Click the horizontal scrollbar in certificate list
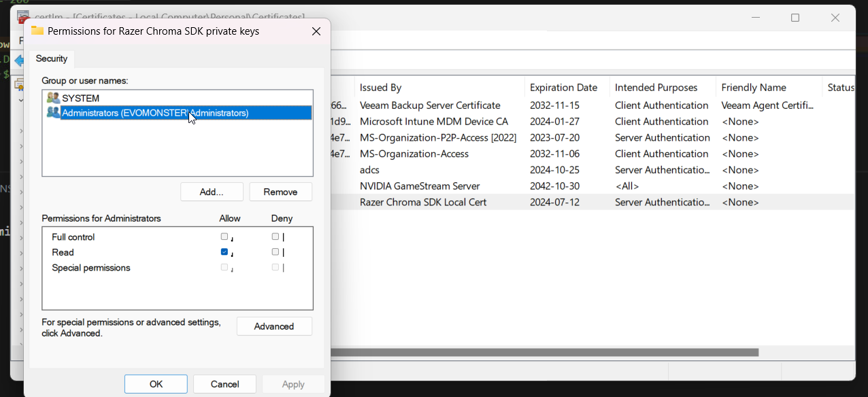 (x=544, y=352)
